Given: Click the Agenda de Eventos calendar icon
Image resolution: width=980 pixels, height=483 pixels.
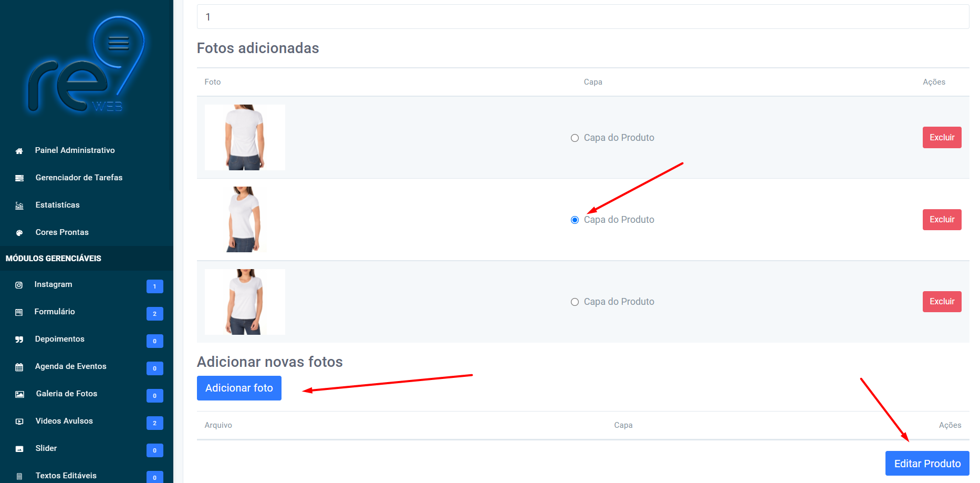Looking at the screenshot, I should [x=19, y=367].
